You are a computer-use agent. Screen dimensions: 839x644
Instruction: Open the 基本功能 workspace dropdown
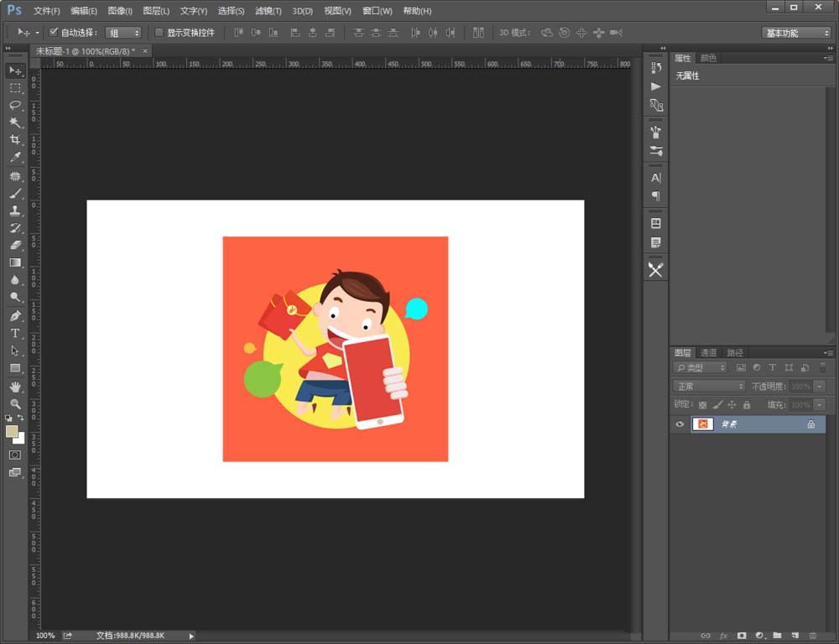[796, 33]
